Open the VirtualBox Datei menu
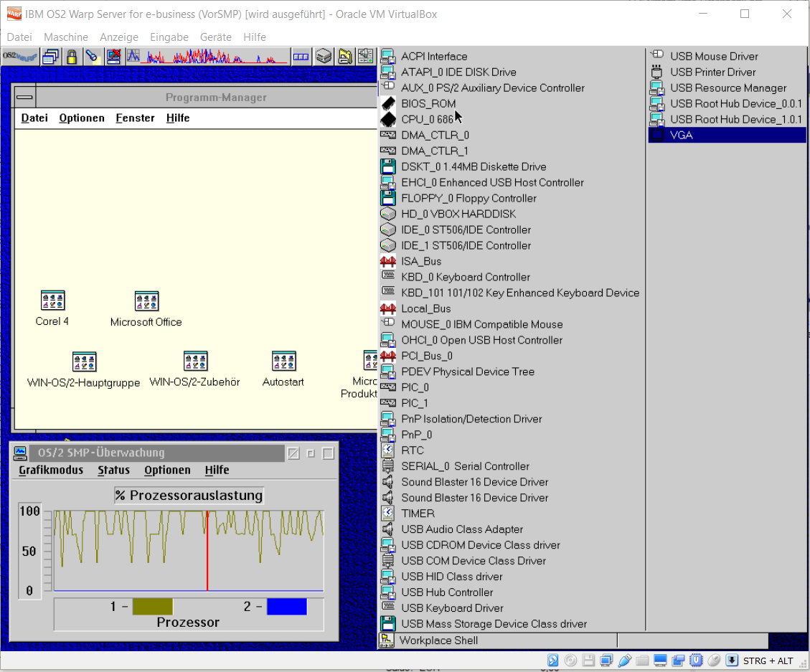Viewport: 810px width, 672px height. (x=19, y=37)
